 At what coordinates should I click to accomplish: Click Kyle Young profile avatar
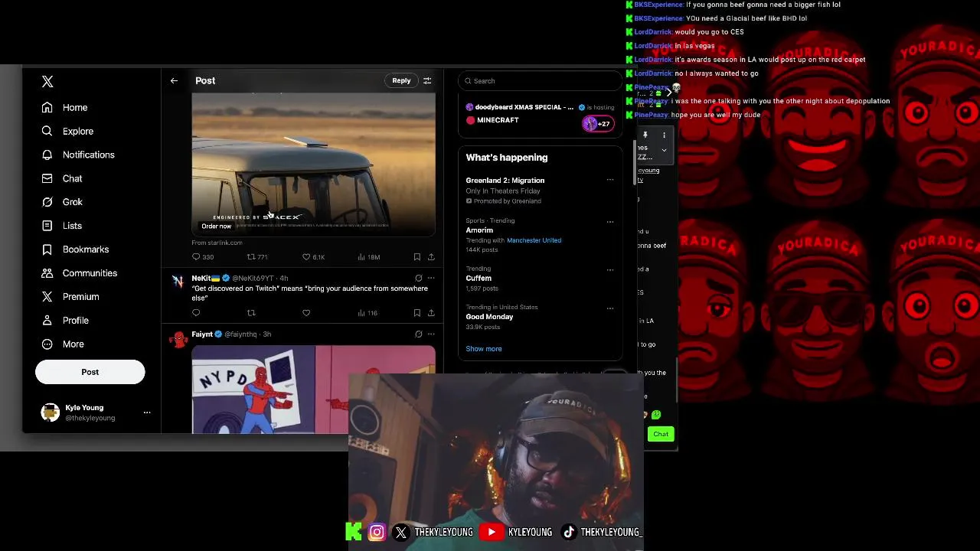[x=51, y=412]
